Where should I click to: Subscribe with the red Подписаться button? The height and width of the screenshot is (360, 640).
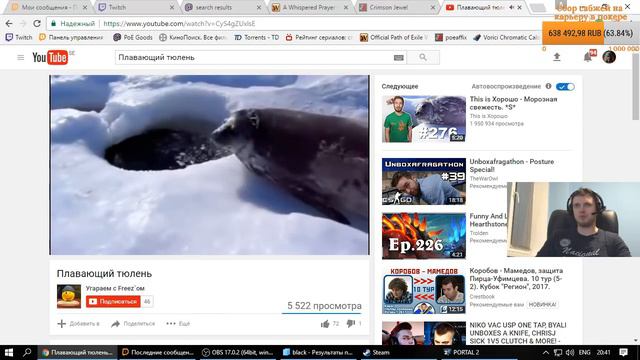tap(113, 302)
